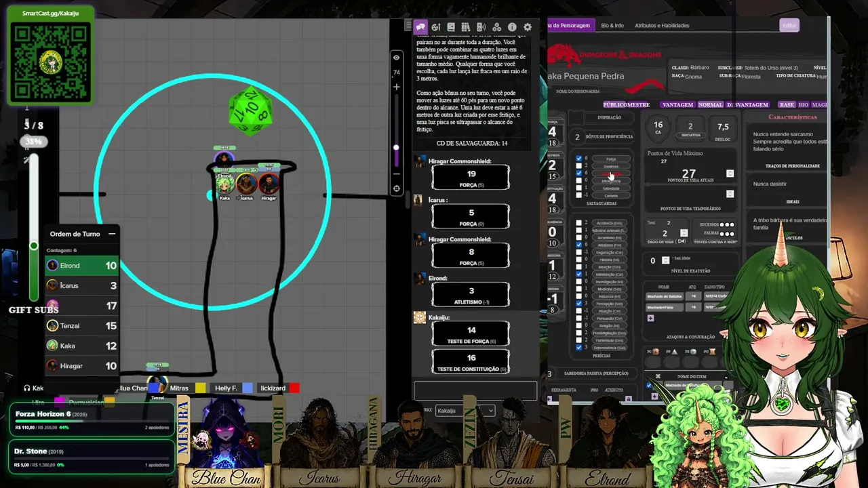The width and height of the screenshot is (868, 488).
Task: Select the Kaka token on the map
Action: pyautogui.click(x=224, y=183)
